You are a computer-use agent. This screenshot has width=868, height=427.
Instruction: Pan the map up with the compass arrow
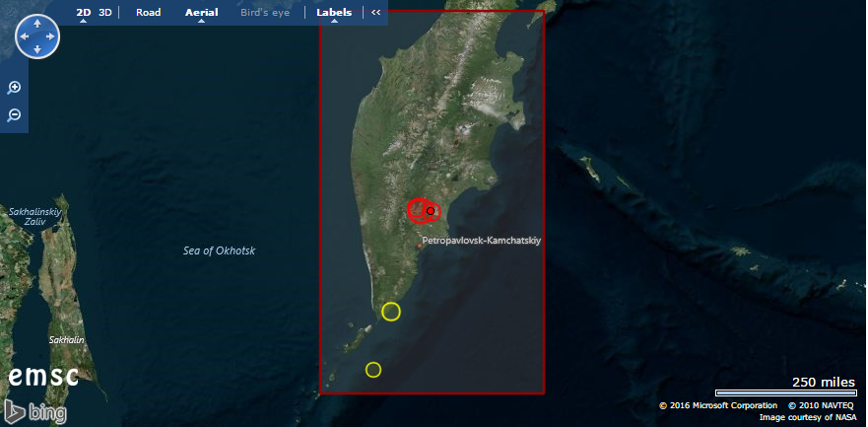[37, 25]
